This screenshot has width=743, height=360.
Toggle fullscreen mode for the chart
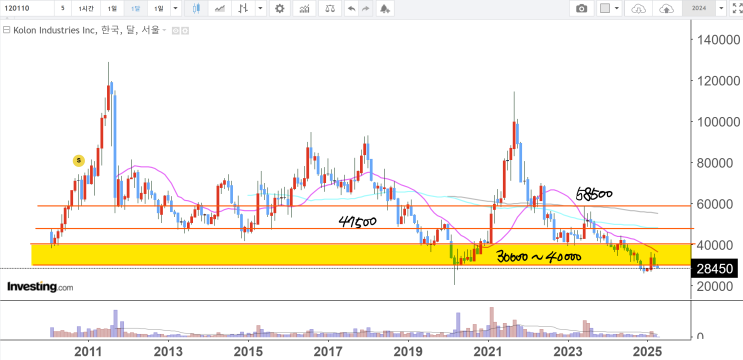(x=736, y=9)
